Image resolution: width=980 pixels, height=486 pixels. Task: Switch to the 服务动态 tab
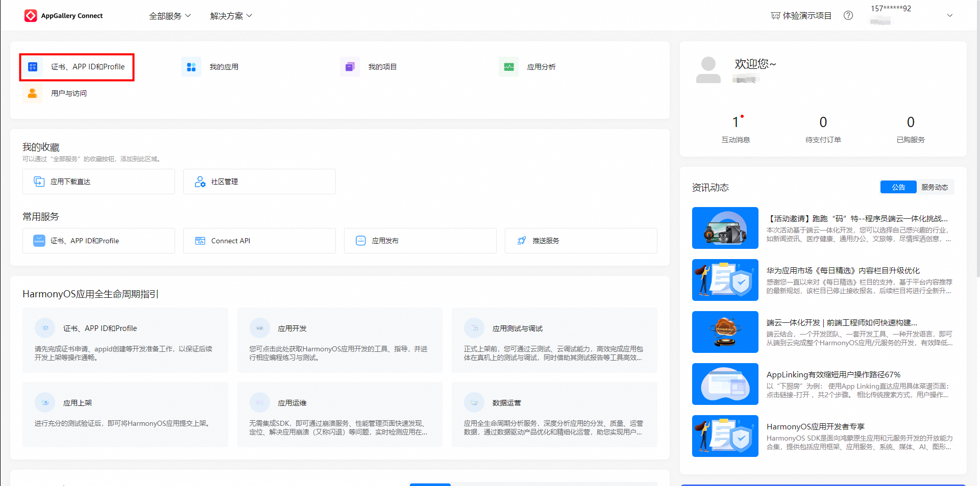coord(935,187)
